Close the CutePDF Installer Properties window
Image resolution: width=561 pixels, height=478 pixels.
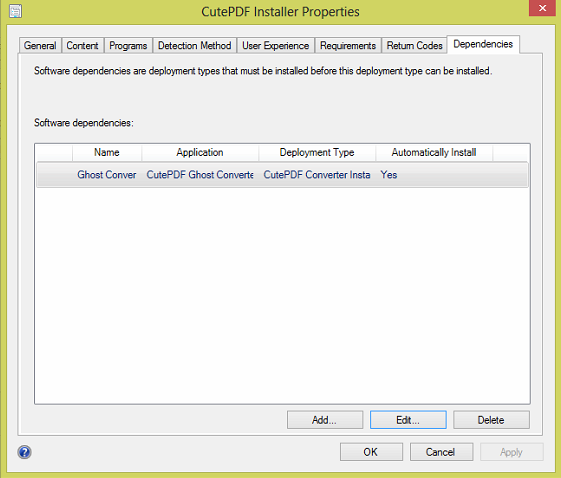tap(542, 8)
